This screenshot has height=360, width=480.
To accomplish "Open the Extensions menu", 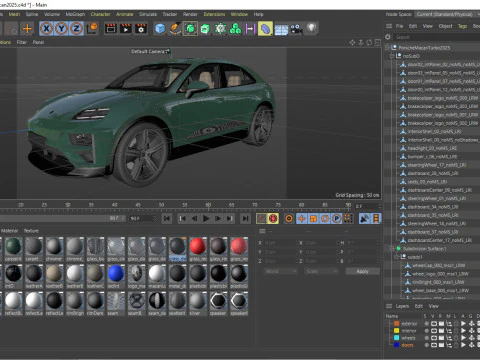I will pos(214,14).
